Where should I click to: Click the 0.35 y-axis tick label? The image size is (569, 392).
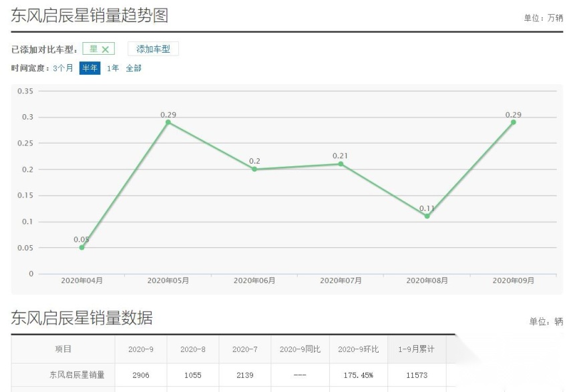[x=25, y=91]
